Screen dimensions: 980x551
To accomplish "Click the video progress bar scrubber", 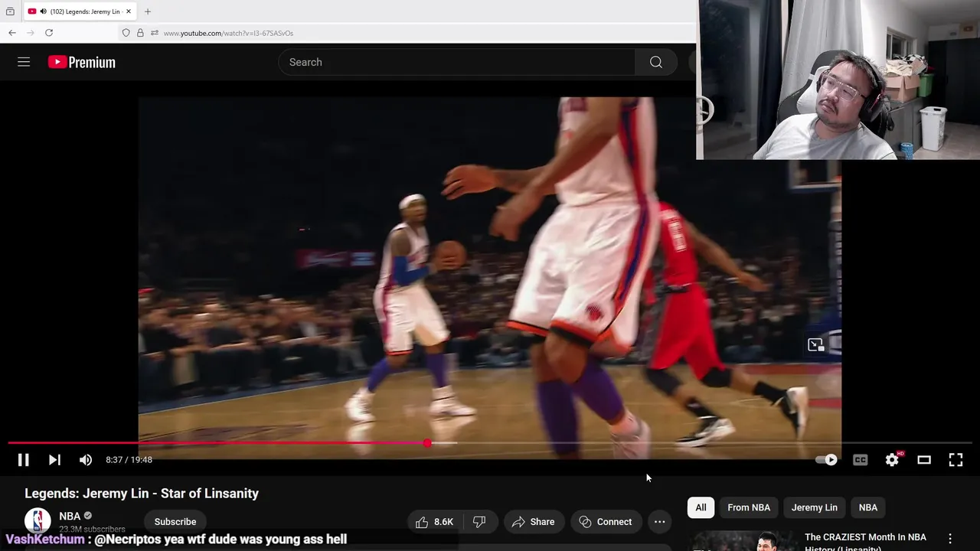I will tap(427, 443).
